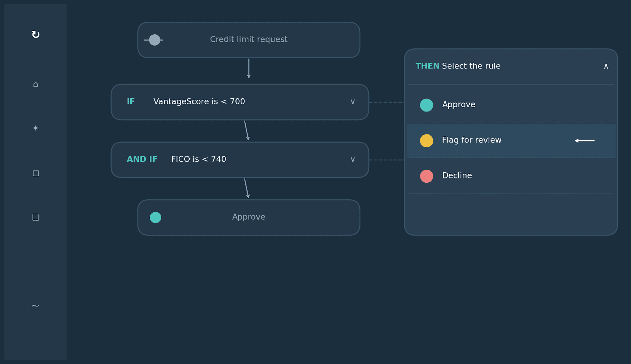This screenshot has width=631, height=364.
Task: Select the home icon in the sidebar
Action: 35,84
